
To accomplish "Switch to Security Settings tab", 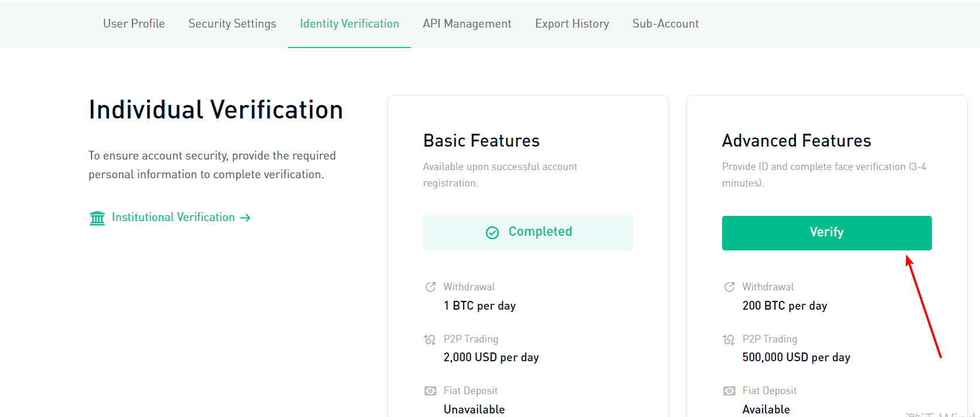I will 232,23.
